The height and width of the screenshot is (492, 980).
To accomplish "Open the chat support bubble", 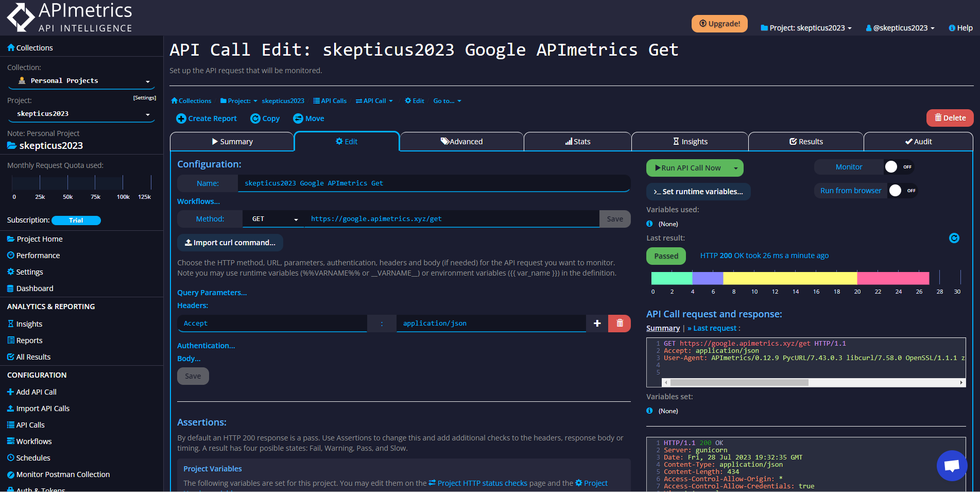I will pyautogui.click(x=952, y=465).
